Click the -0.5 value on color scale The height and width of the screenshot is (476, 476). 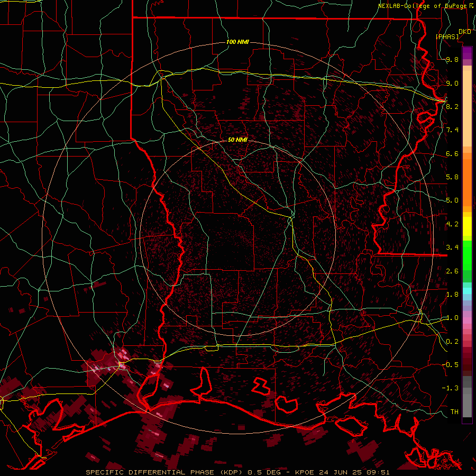pos(450,364)
